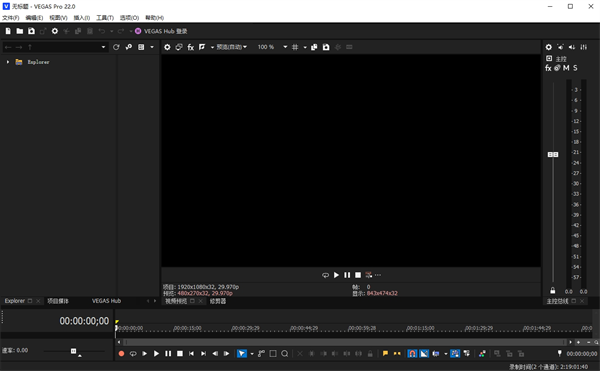Toggle snapping magnet in the timeline toolbar
This screenshot has width=600, height=371.
pyautogui.click(x=412, y=354)
